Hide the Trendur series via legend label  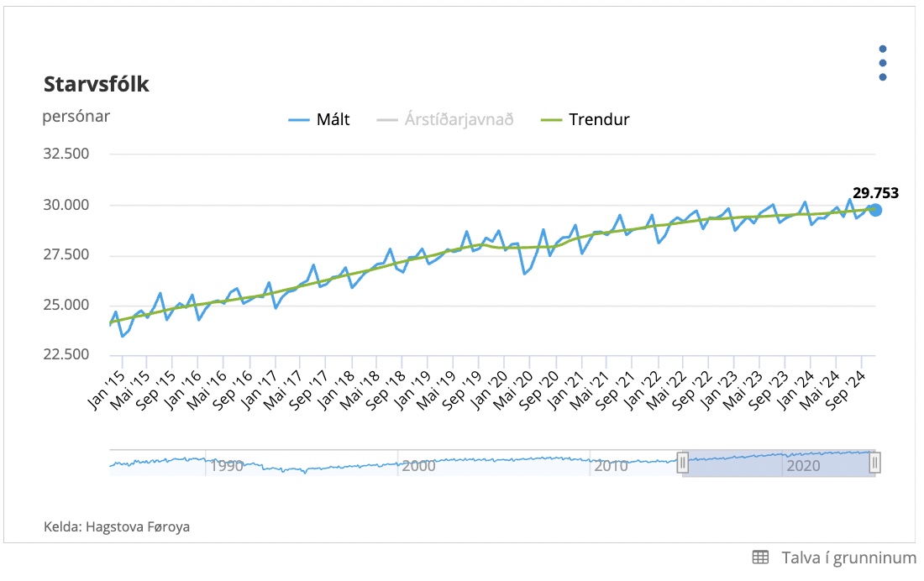coord(599,119)
